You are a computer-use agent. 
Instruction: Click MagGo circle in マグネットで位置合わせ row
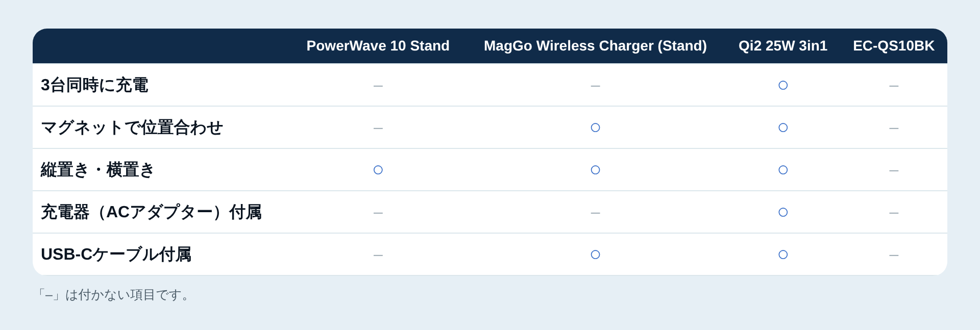point(595,128)
